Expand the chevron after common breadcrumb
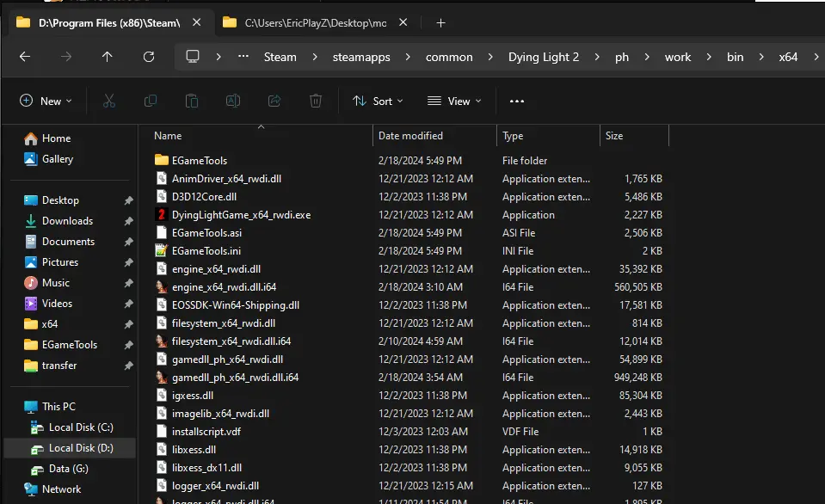Image resolution: width=825 pixels, height=504 pixels. point(490,57)
